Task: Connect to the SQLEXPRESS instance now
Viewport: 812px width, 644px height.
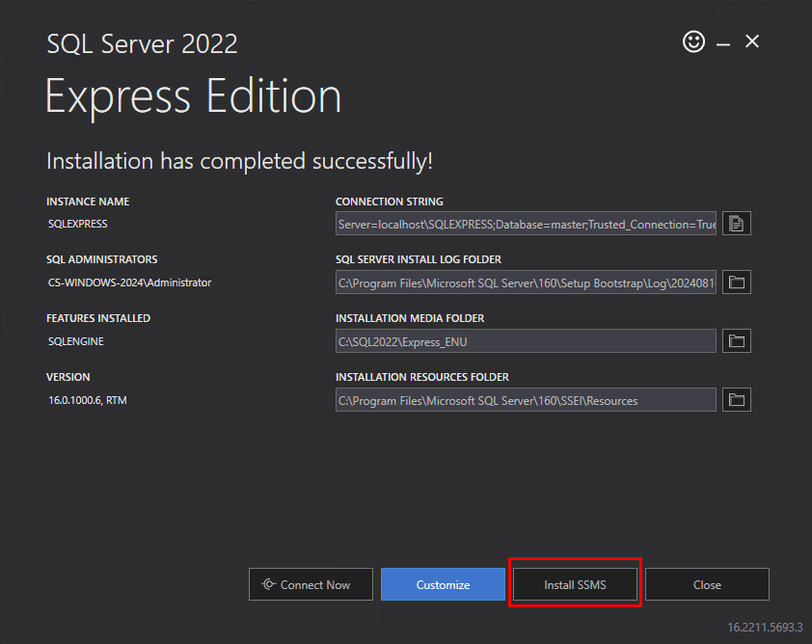Action: pos(311,584)
